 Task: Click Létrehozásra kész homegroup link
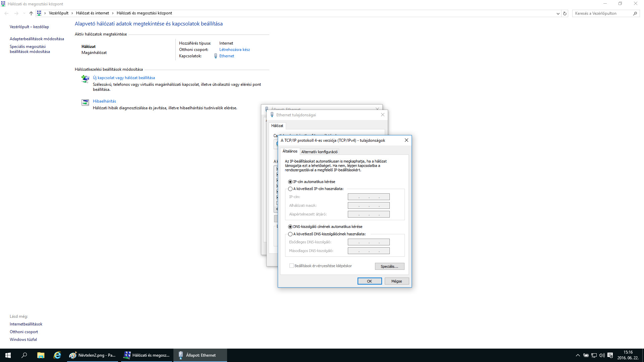(234, 50)
